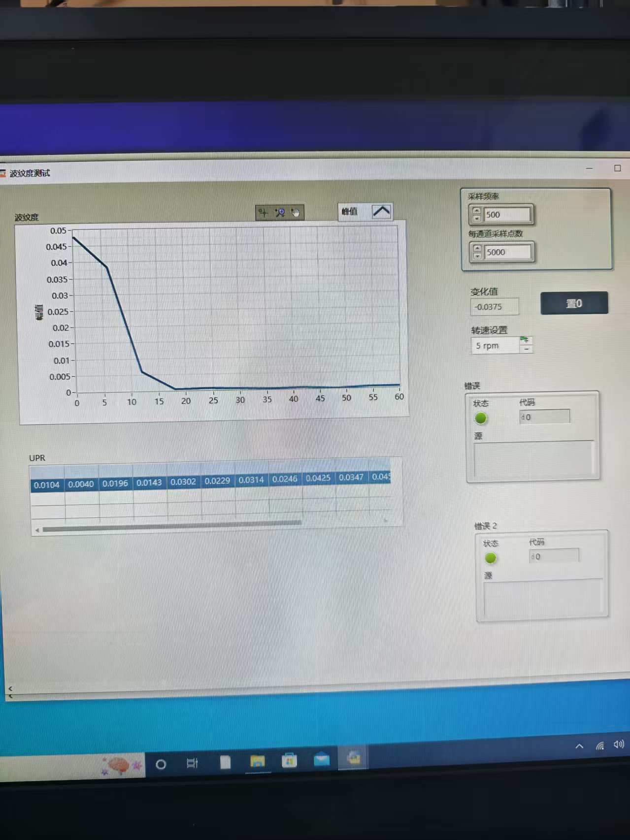Click the 错误 status green indicator
This screenshot has height=840, width=630.
click(x=481, y=418)
